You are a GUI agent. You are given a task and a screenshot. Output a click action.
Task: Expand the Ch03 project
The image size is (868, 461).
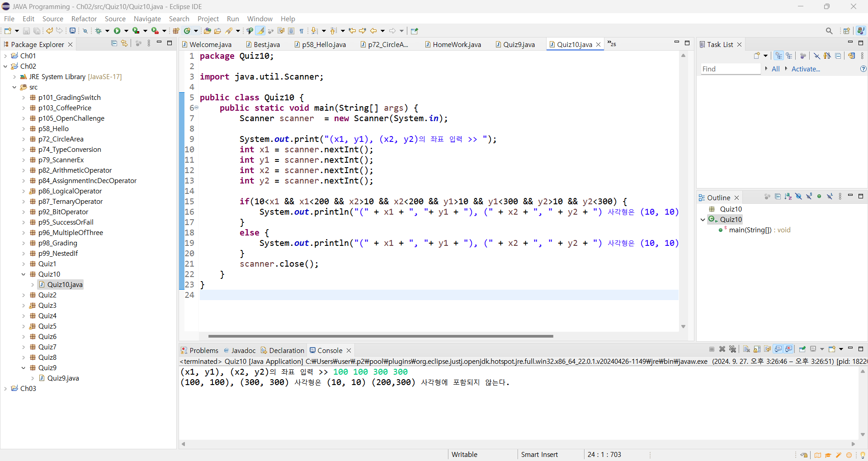[x=5, y=389]
